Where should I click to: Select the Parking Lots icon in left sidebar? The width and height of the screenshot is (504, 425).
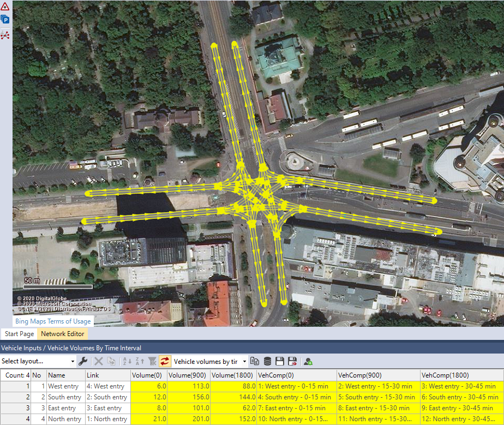click(x=5, y=19)
